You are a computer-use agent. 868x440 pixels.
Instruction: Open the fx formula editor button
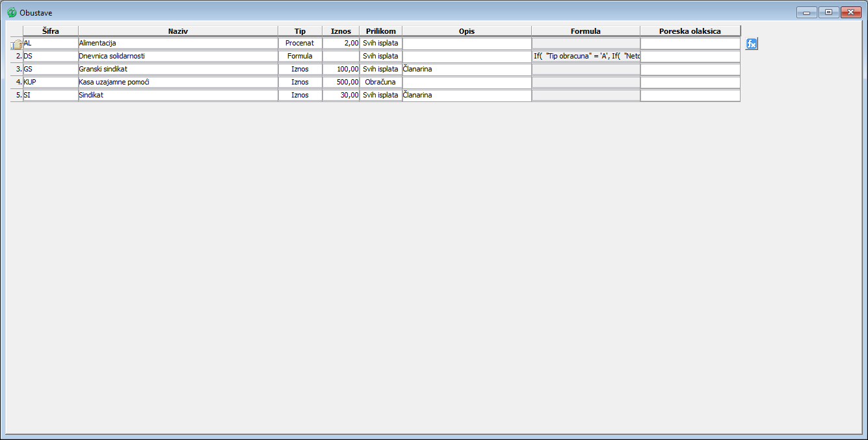(x=751, y=44)
